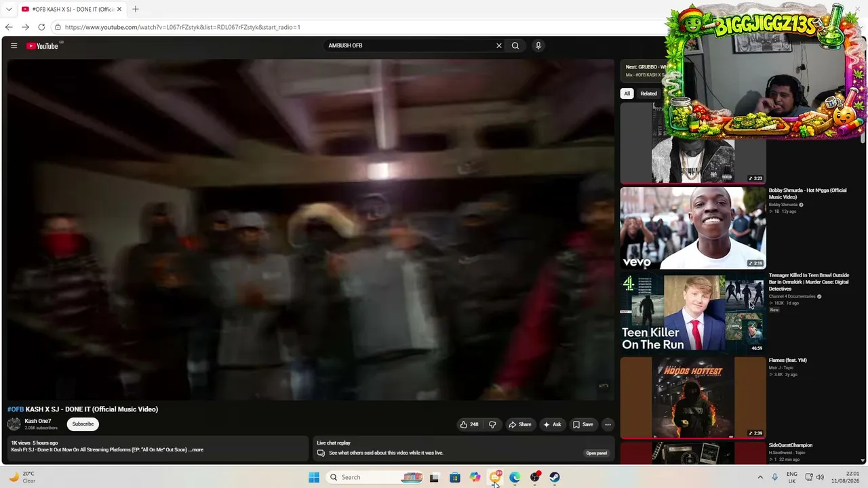Open Steam from the taskbar

(555, 477)
